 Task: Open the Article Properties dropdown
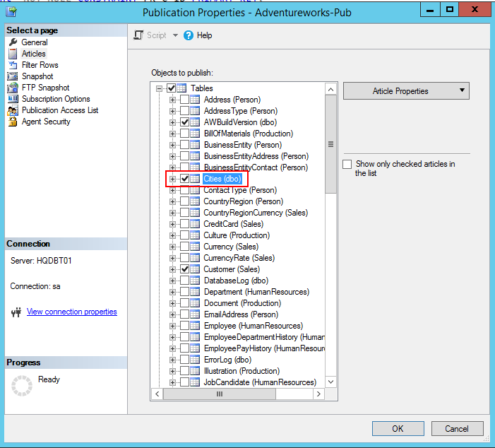pos(406,91)
